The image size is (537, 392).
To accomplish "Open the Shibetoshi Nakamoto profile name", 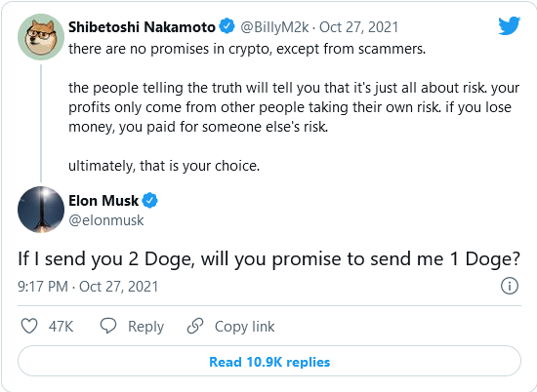I will [x=142, y=27].
